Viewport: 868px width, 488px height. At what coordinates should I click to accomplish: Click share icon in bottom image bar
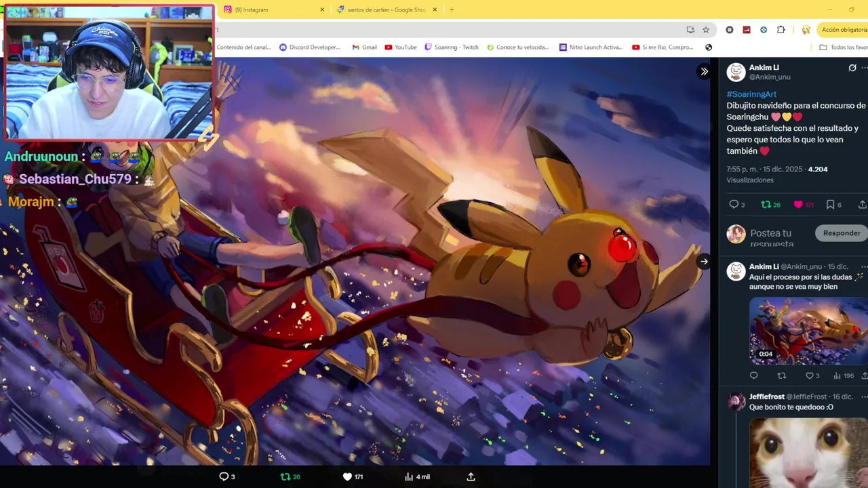tap(471, 477)
